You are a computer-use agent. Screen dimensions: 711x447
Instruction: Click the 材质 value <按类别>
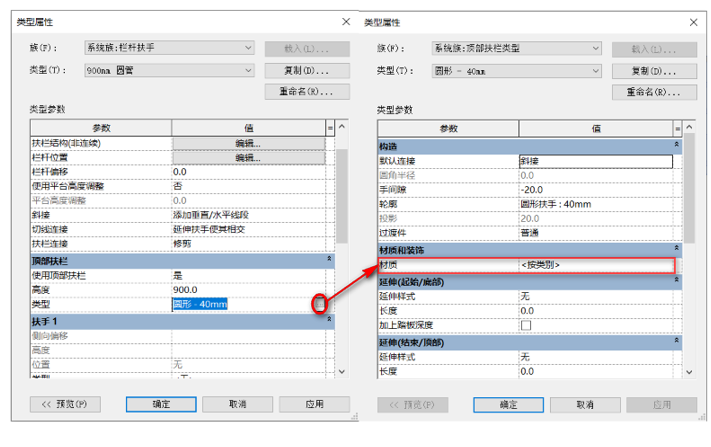[596, 265]
